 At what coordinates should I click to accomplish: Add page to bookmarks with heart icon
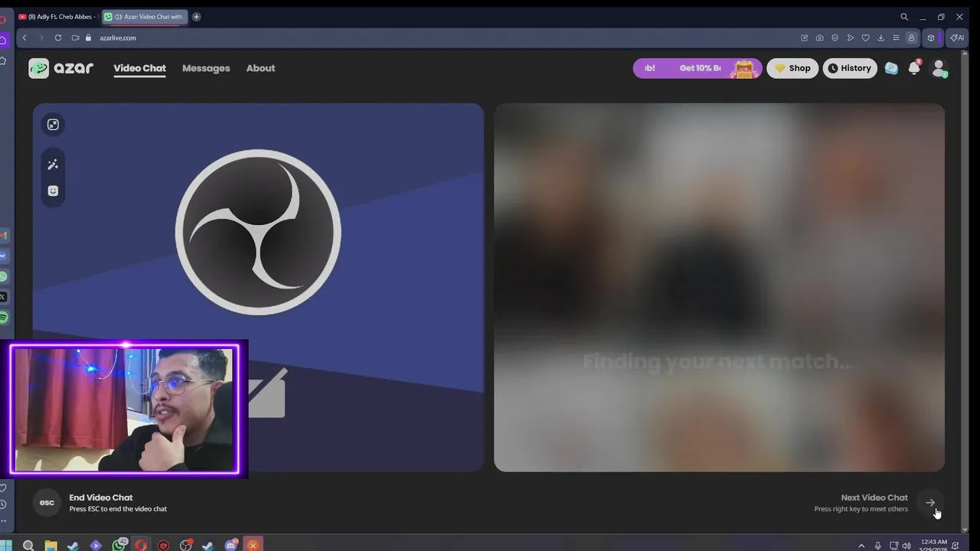pyautogui.click(x=865, y=37)
